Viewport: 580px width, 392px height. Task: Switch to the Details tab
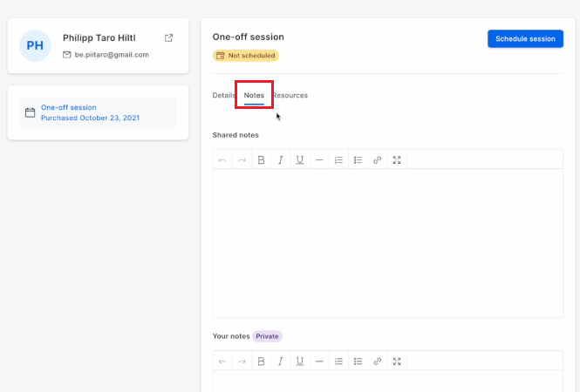tap(223, 95)
